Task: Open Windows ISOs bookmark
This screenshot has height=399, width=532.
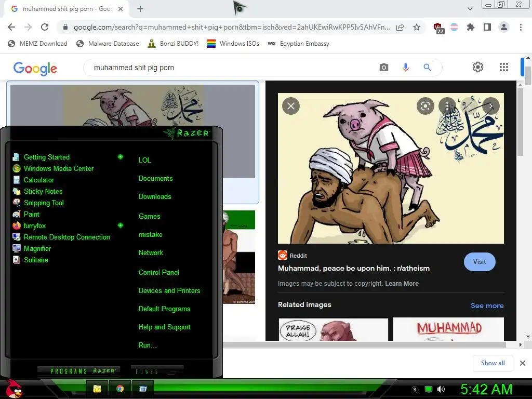Action: click(x=233, y=44)
